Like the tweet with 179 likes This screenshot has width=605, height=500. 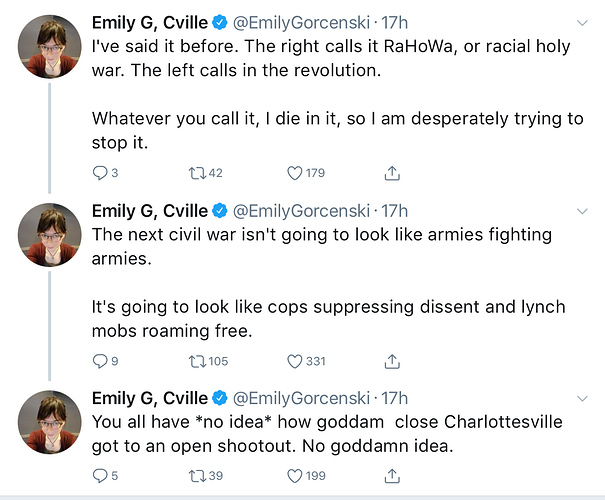tap(295, 173)
